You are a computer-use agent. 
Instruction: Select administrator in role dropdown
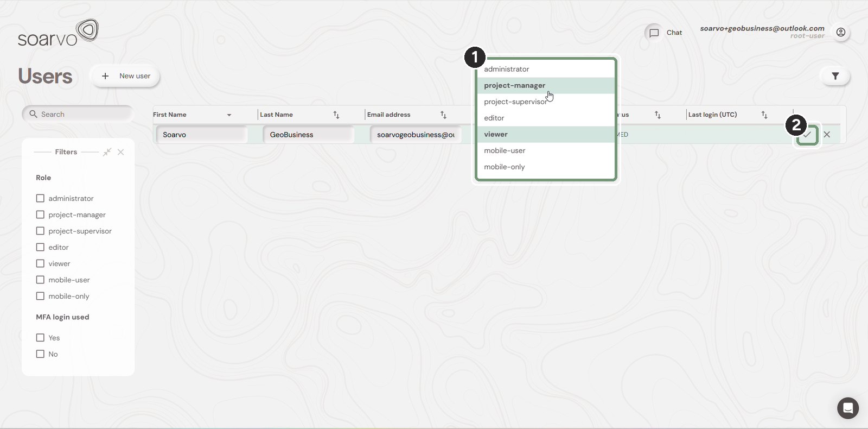[x=546, y=69]
